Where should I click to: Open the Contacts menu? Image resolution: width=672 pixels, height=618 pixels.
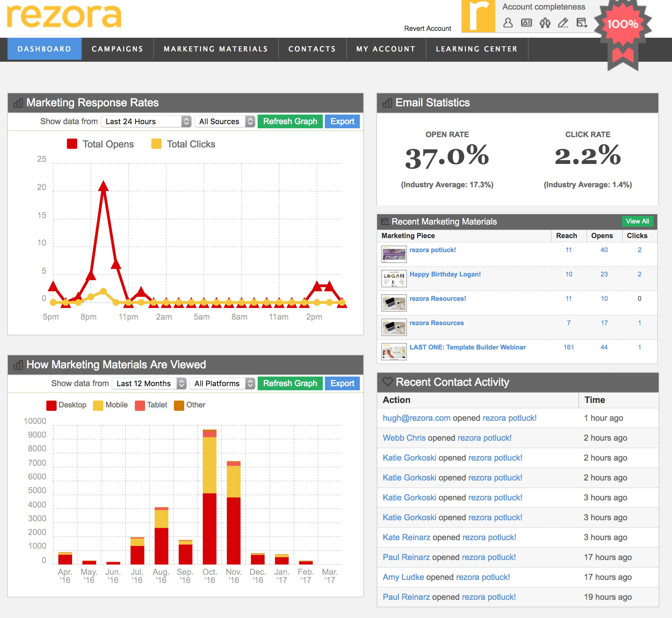pos(313,49)
